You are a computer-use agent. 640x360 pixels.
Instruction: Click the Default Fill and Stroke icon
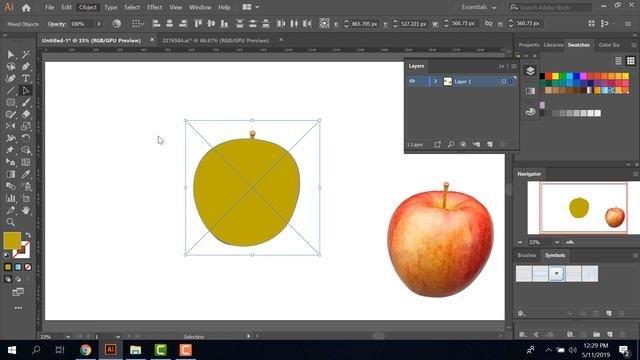click(7, 255)
